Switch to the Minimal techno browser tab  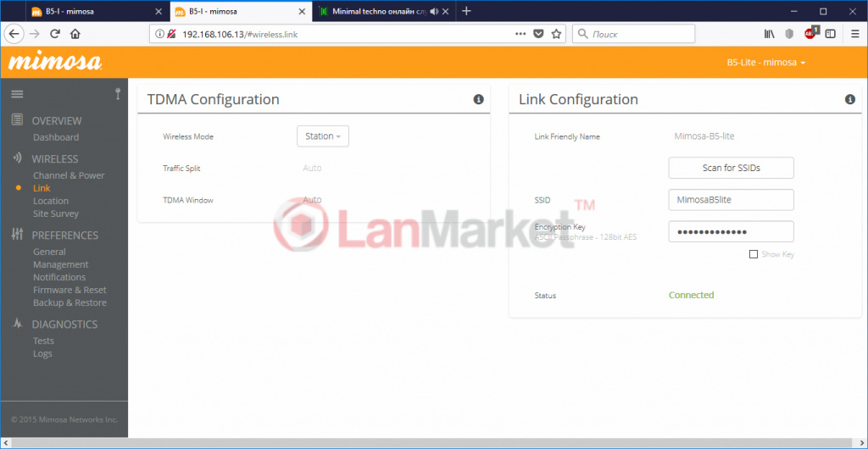[377, 11]
